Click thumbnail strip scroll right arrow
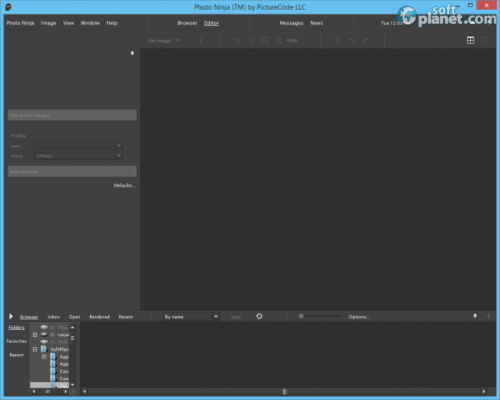 [x=484, y=392]
